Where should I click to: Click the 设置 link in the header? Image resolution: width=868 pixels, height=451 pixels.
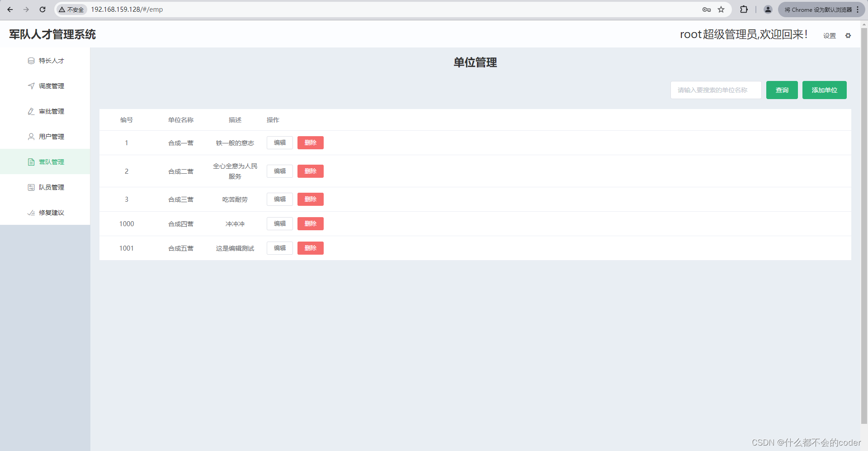(x=830, y=36)
